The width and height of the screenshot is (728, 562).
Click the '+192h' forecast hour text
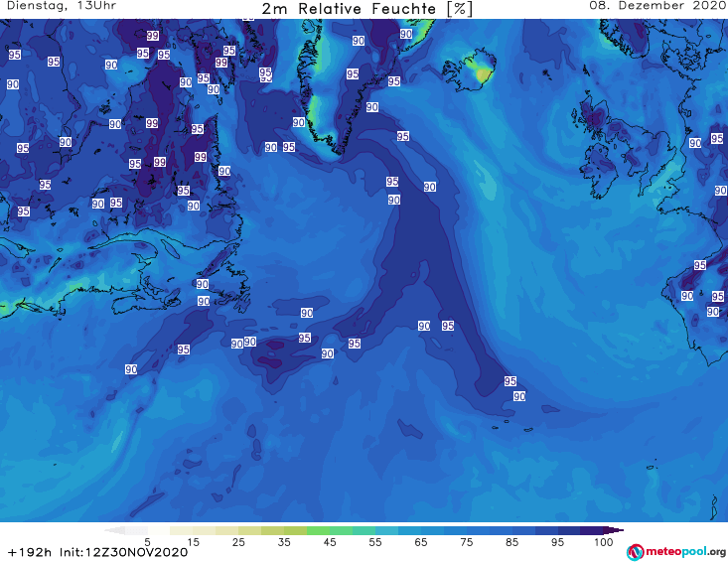(30, 552)
